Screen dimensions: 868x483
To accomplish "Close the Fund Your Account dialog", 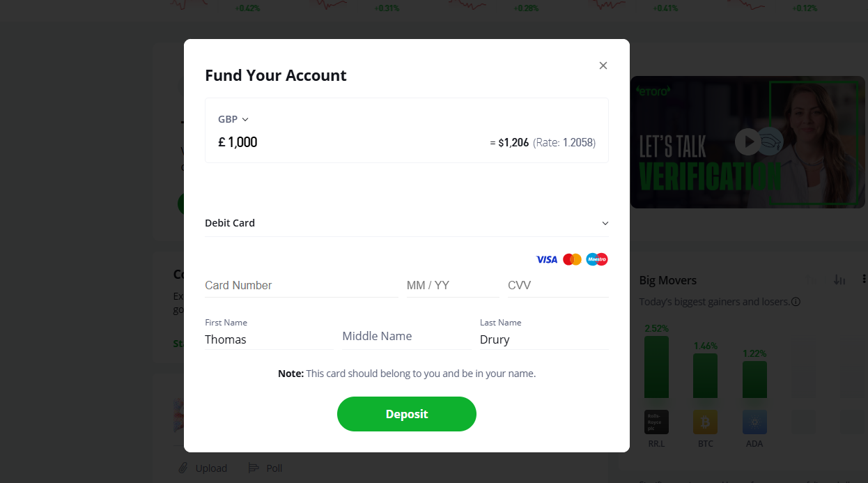I will tap(603, 66).
